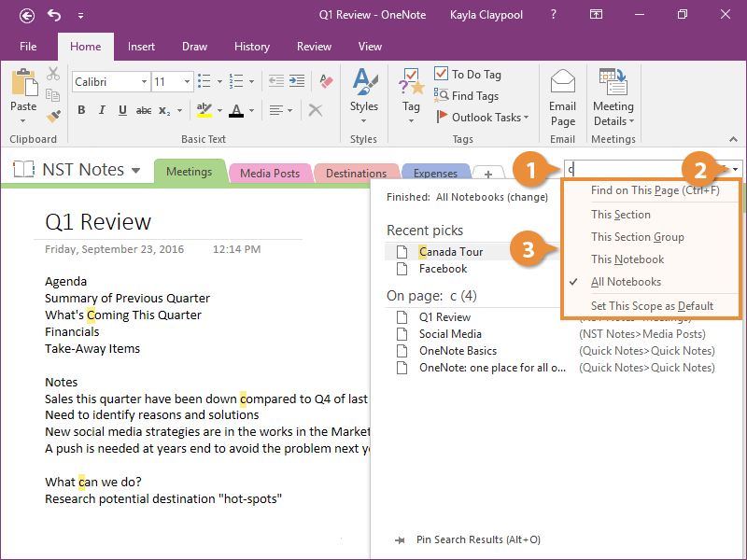Click the Decrease Indent icon

(276, 81)
